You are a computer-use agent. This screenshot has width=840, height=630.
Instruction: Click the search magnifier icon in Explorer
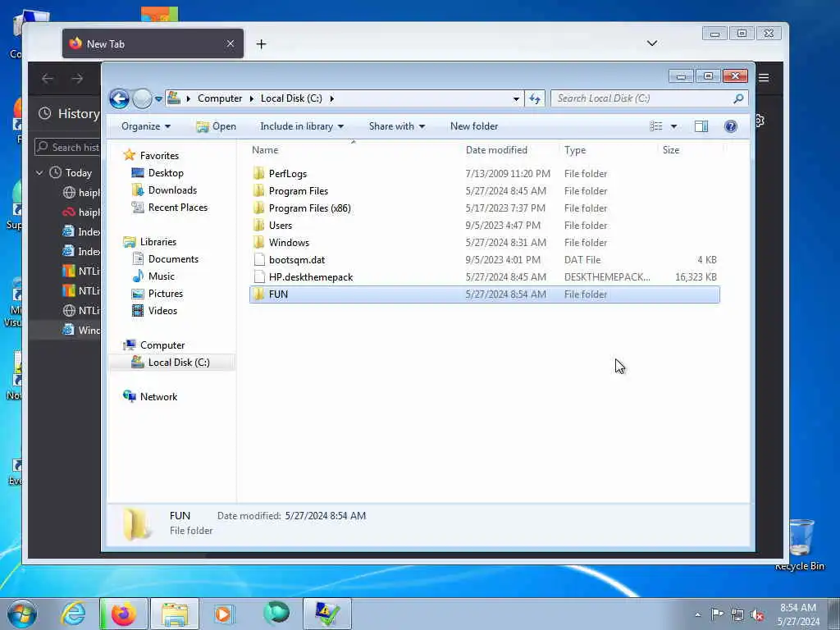click(738, 98)
